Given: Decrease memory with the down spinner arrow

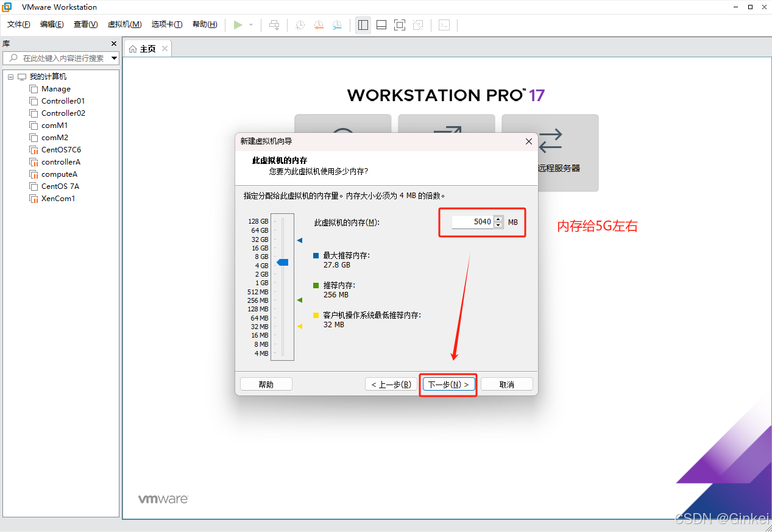Looking at the screenshot, I should point(498,225).
